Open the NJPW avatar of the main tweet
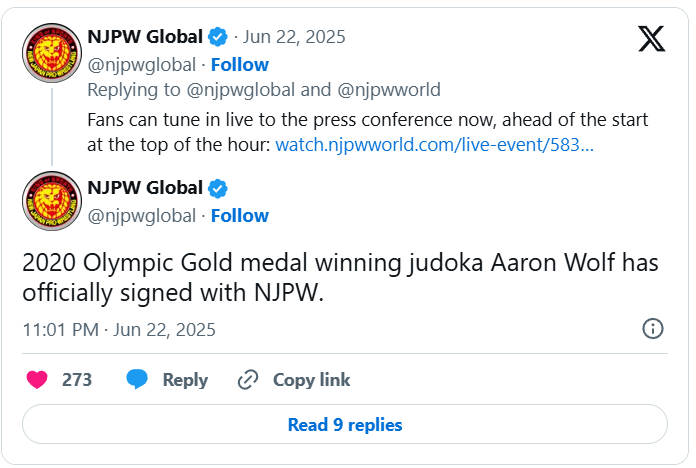This screenshot has width=696, height=468. point(51,200)
